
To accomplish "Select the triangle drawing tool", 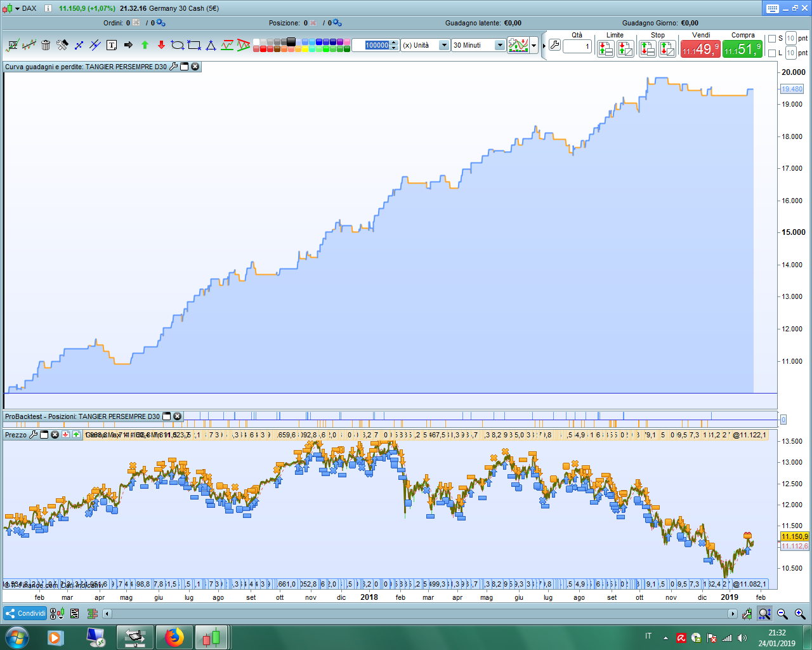I will tap(211, 45).
